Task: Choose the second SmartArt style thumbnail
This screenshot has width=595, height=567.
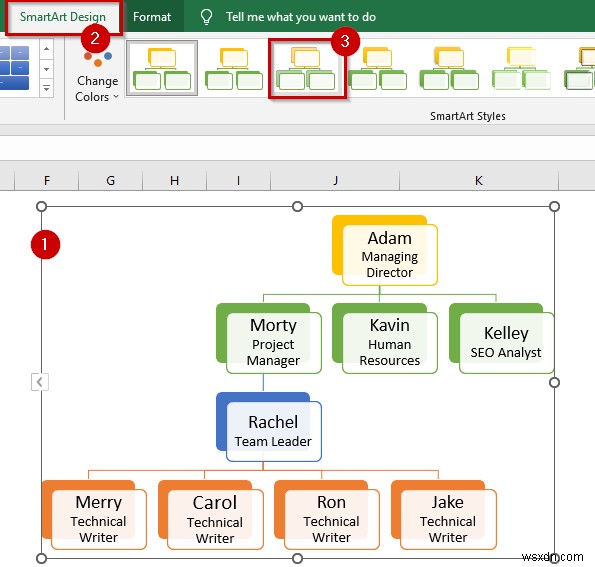Action: pos(234,68)
